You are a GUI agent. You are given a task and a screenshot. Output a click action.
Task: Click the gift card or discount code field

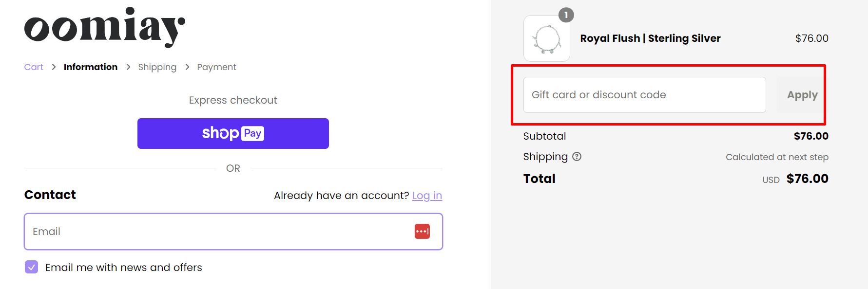(644, 95)
